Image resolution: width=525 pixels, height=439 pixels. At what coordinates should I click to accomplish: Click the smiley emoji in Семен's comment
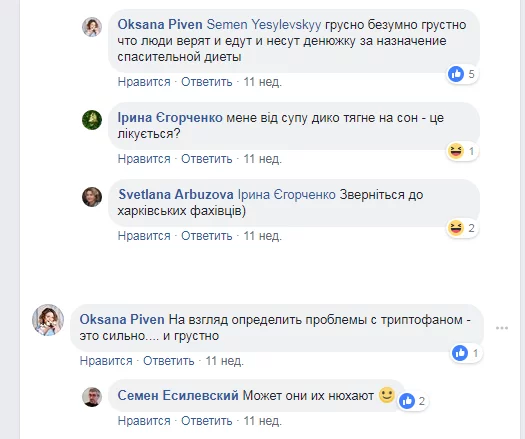tap(387, 394)
